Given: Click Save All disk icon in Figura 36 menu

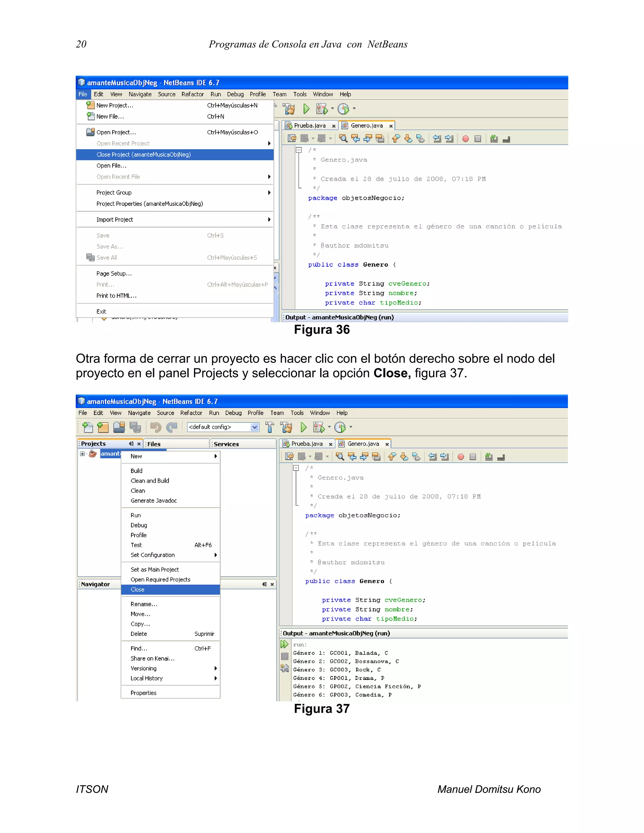Looking at the screenshot, I should coord(91,257).
